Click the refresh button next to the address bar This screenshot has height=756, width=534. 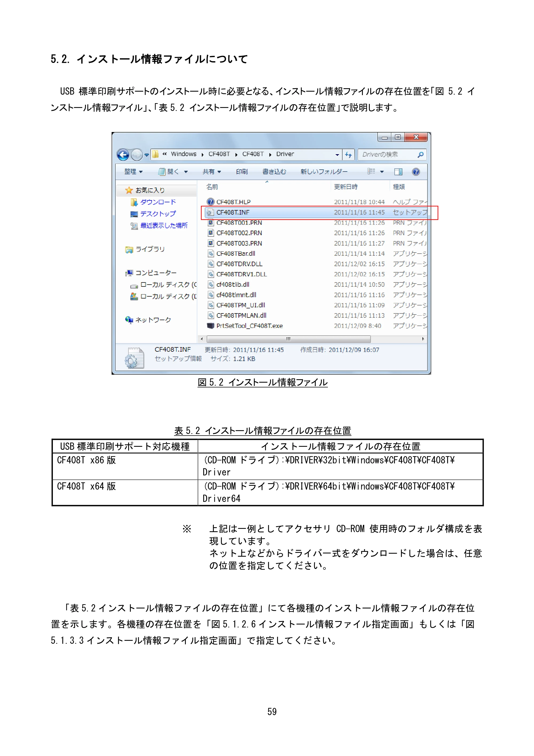tap(348, 154)
